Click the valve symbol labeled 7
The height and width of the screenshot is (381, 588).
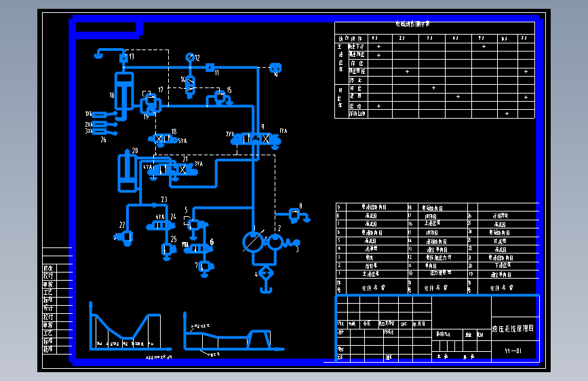pos(205,267)
